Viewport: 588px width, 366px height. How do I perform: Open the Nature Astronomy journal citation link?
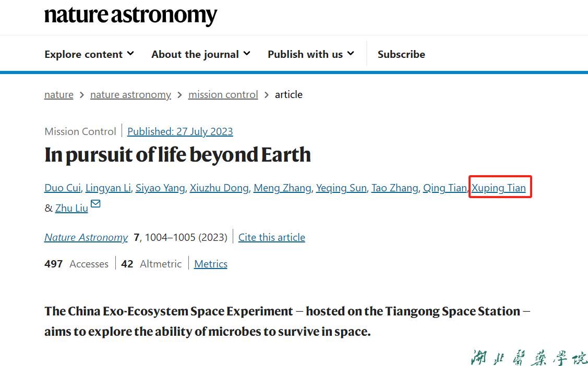[86, 237]
